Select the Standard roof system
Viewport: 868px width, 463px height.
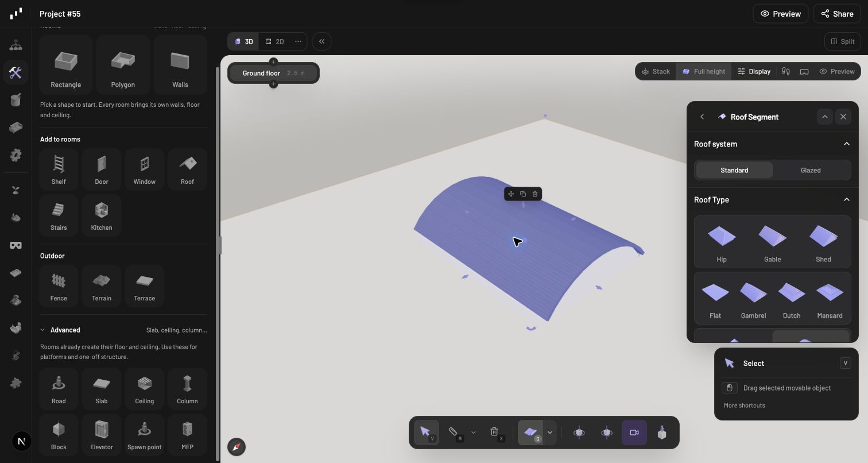[x=734, y=170]
